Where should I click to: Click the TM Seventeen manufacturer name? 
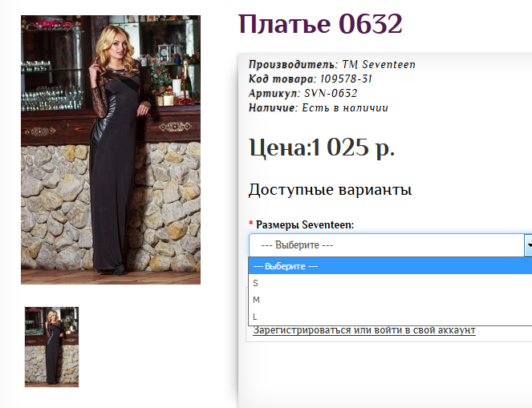[379, 65]
